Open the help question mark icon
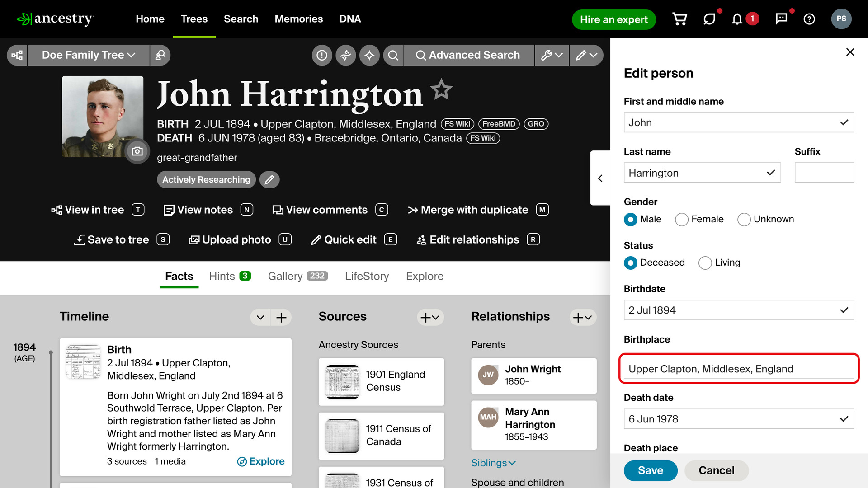Screen dimensions: 868x488 [809, 19]
